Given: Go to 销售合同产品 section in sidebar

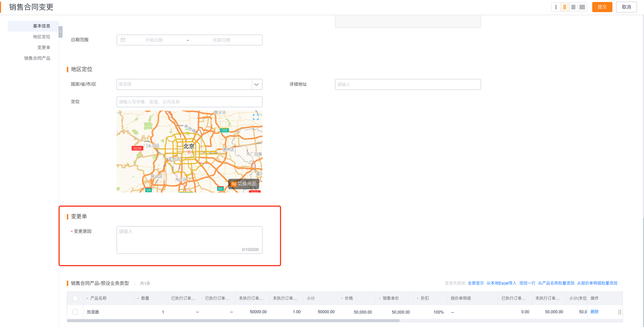Looking at the screenshot, I should [37, 58].
